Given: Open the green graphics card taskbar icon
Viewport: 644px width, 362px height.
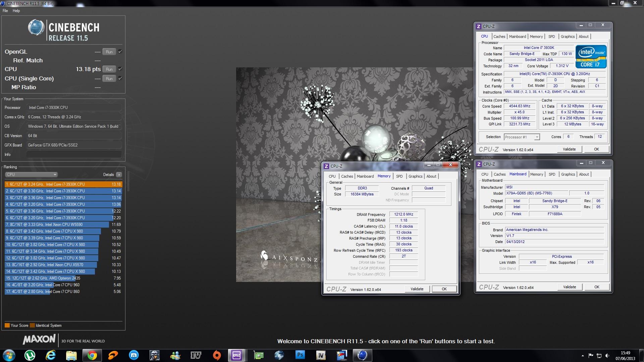Looking at the screenshot, I should tap(259, 355).
